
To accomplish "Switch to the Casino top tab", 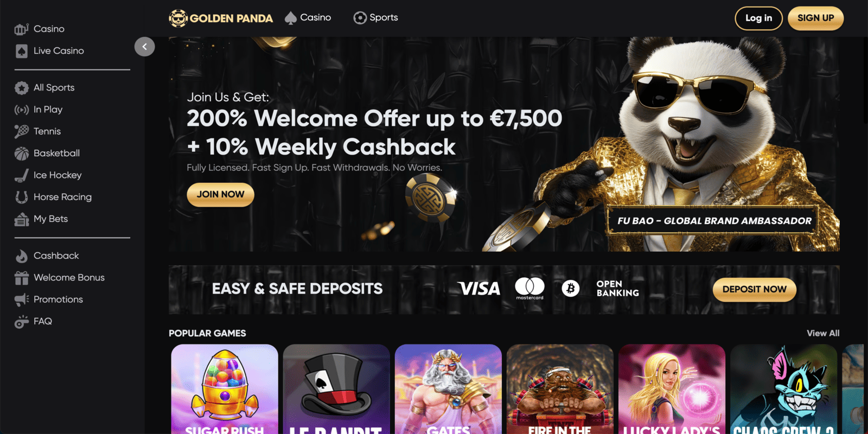I will 308,18.
